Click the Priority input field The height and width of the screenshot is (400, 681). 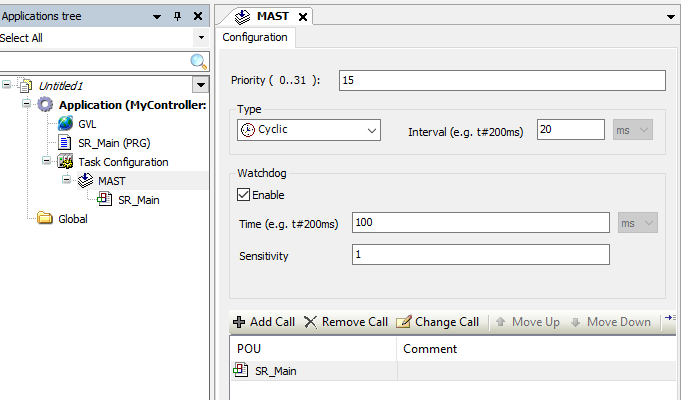502,81
